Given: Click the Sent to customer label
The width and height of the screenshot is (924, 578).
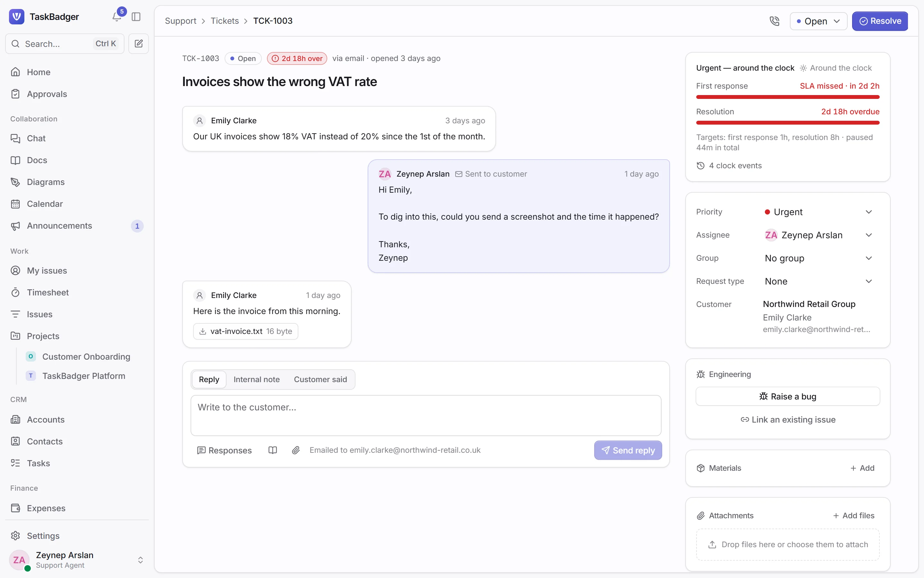Looking at the screenshot, I should [x=491, y=174].
